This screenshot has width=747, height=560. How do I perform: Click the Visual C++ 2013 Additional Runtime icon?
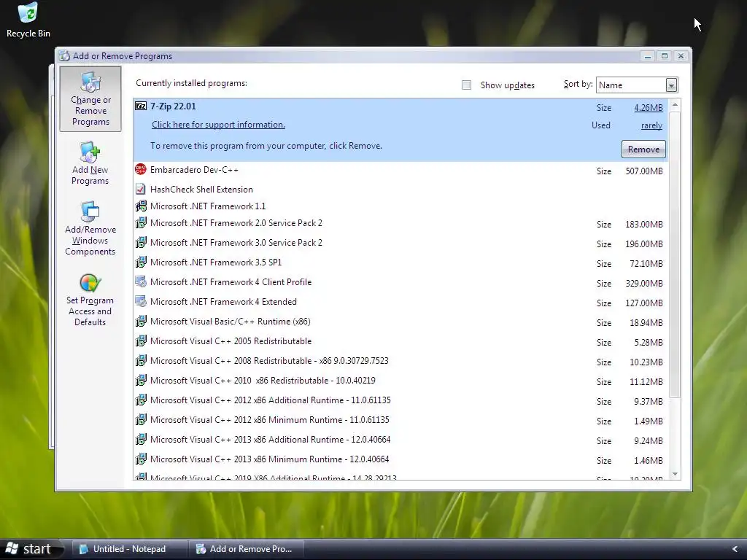141,439
